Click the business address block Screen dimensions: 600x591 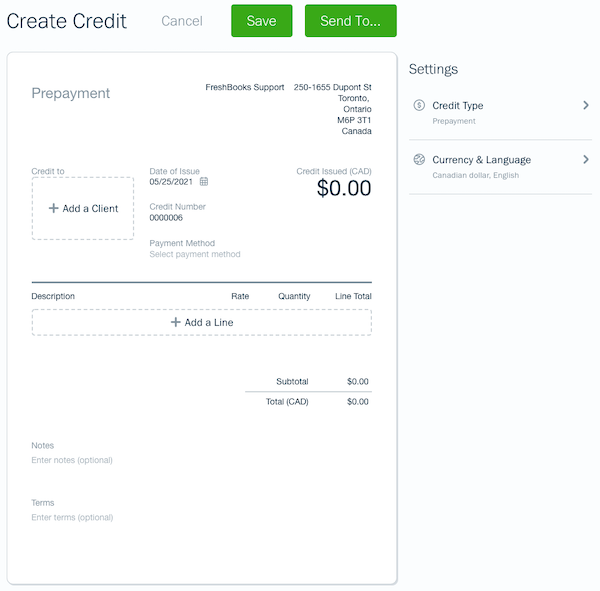[333, 109]
